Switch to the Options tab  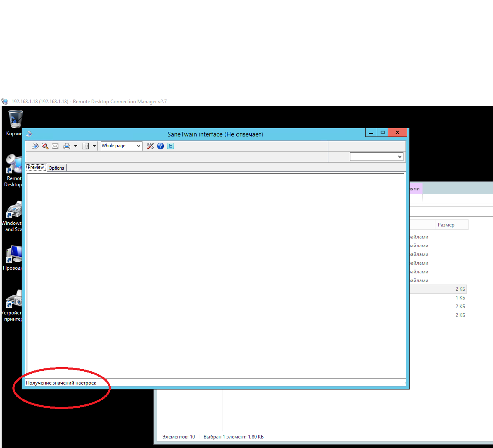[56, 168]
